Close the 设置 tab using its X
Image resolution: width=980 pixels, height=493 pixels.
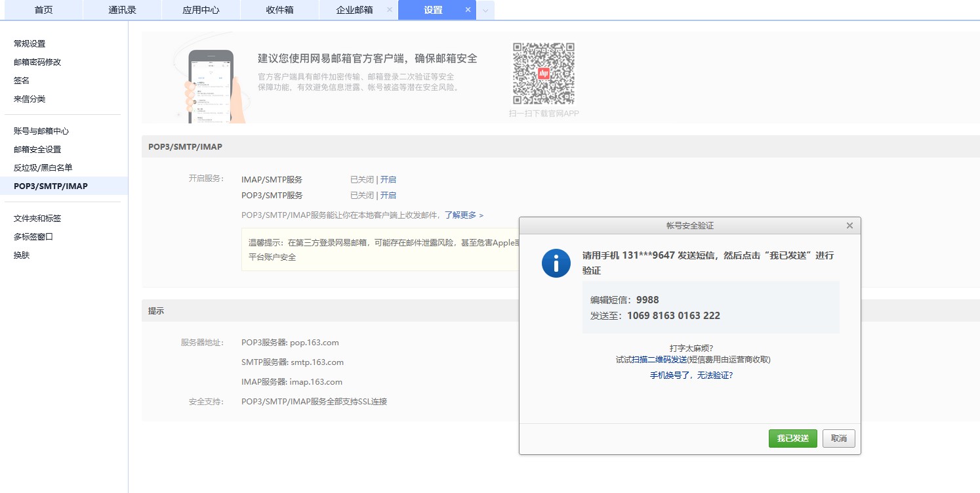point(468,10)
